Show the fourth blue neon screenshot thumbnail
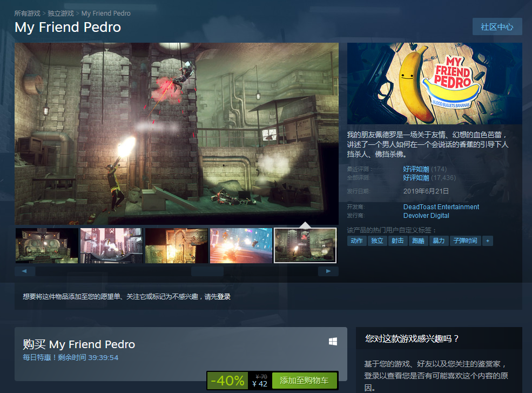This screenshot has height=393, width=532. click(x=241, y=245)
